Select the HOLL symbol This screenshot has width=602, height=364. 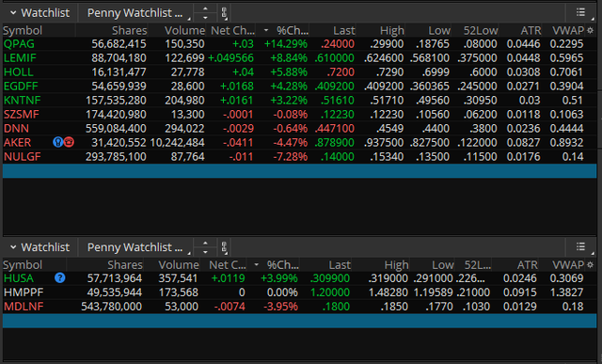[19, 71]
